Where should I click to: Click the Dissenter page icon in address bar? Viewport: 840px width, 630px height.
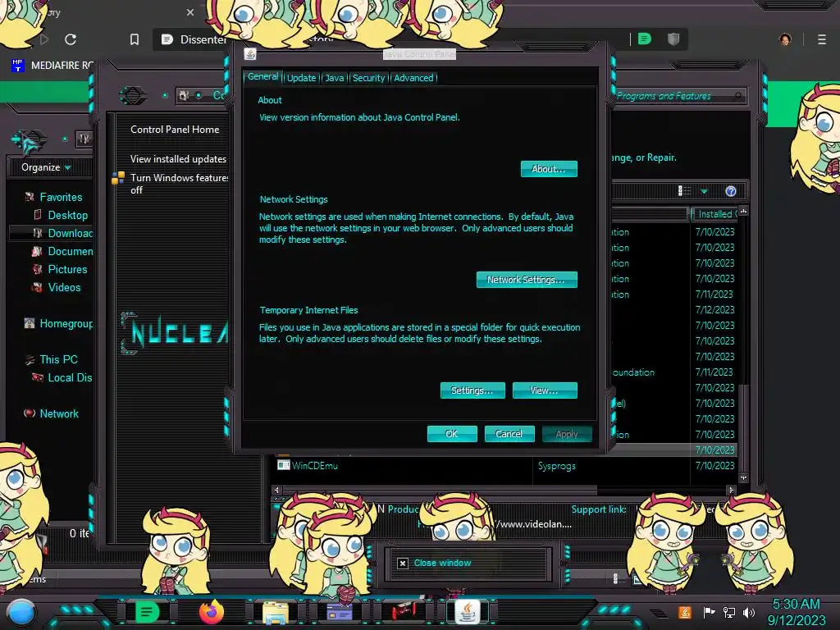pyautogui.click(x=167, y=39)
